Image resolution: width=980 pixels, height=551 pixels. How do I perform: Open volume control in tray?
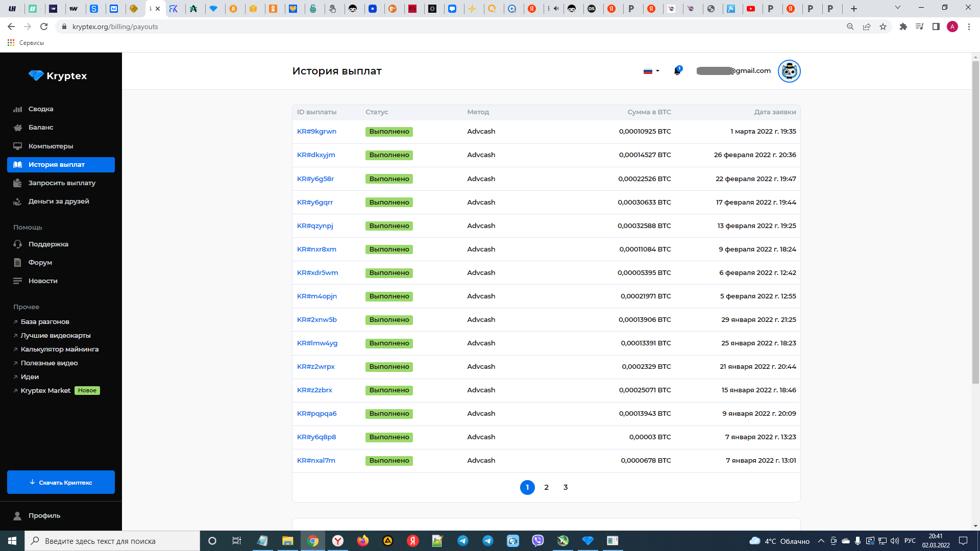[894, 541]
